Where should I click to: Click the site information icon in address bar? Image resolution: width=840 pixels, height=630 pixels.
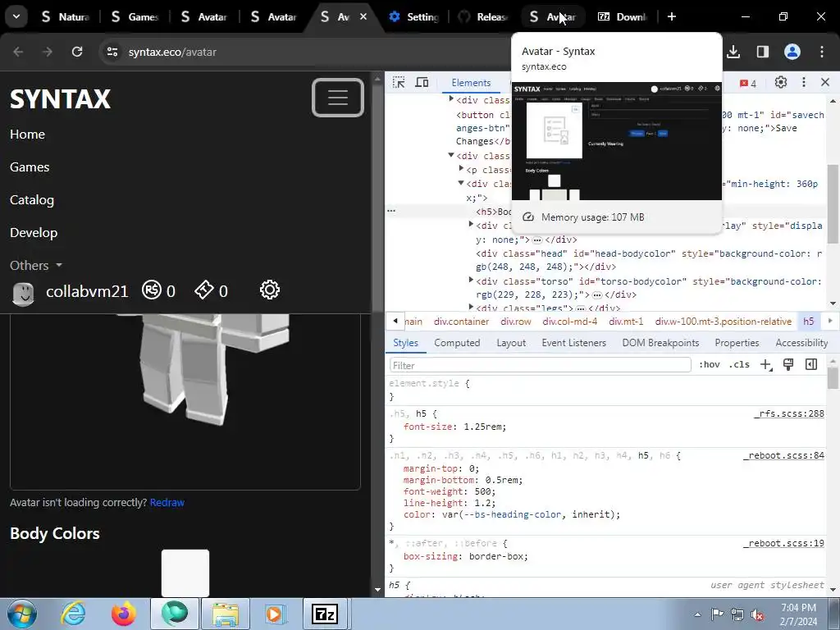[x=112, y=52]
